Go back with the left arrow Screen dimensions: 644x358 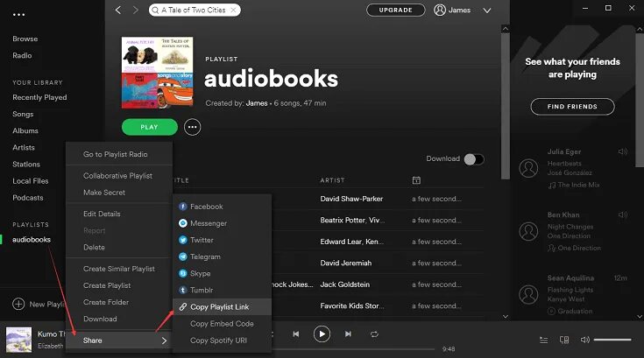(x=118, y=11)
